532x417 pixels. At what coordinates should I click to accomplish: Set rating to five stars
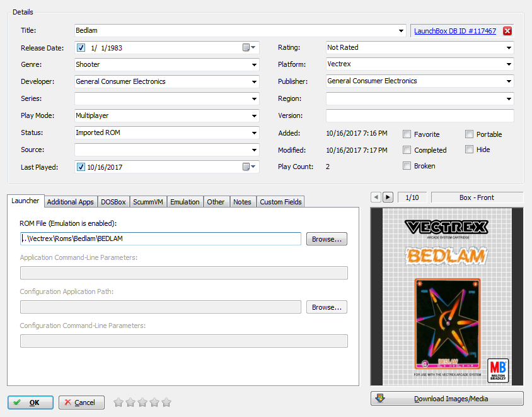[x=166, y=402]
